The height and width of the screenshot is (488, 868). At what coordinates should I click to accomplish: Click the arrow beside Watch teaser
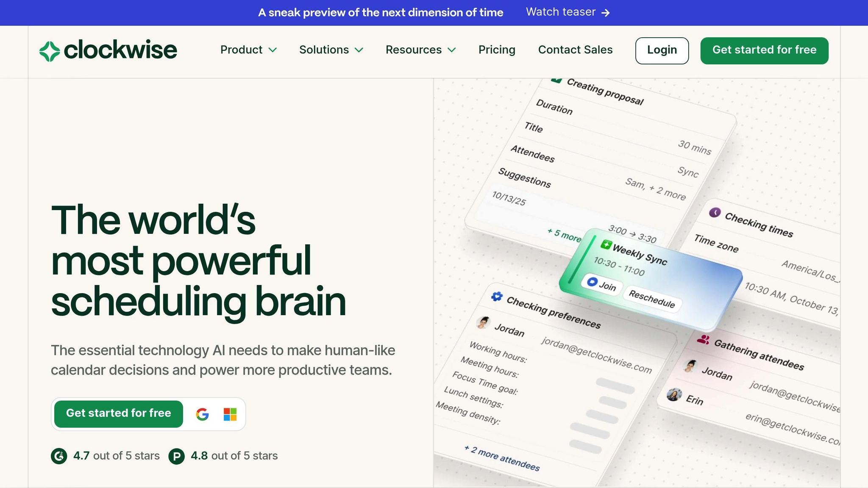tap(606, 13)
